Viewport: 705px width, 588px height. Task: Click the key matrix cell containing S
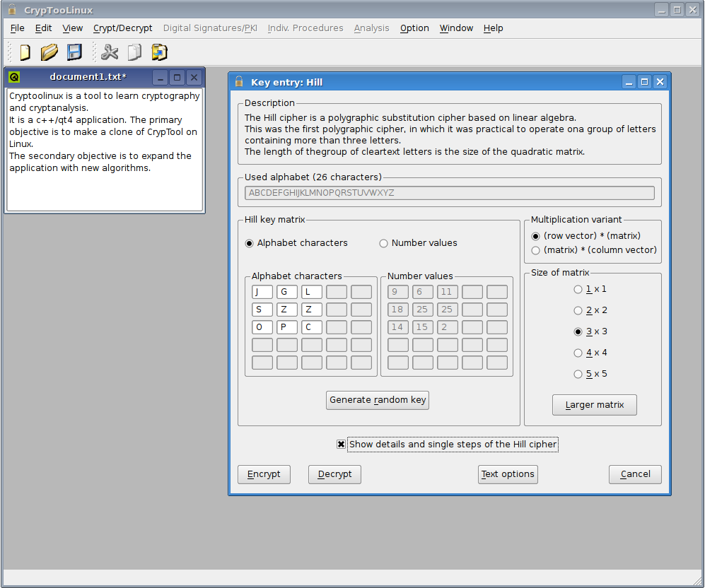[262, 310]
